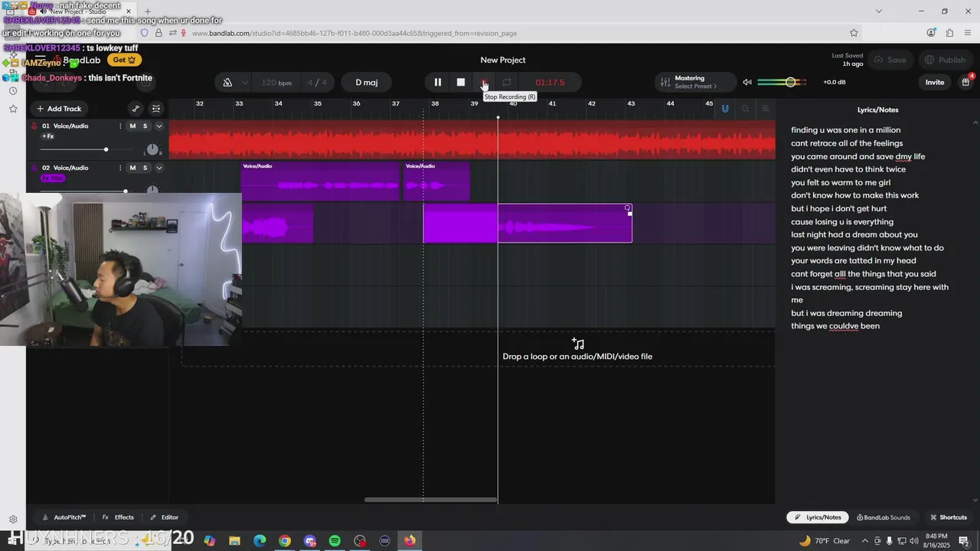Stop recording with the red record button

(484, 82)
